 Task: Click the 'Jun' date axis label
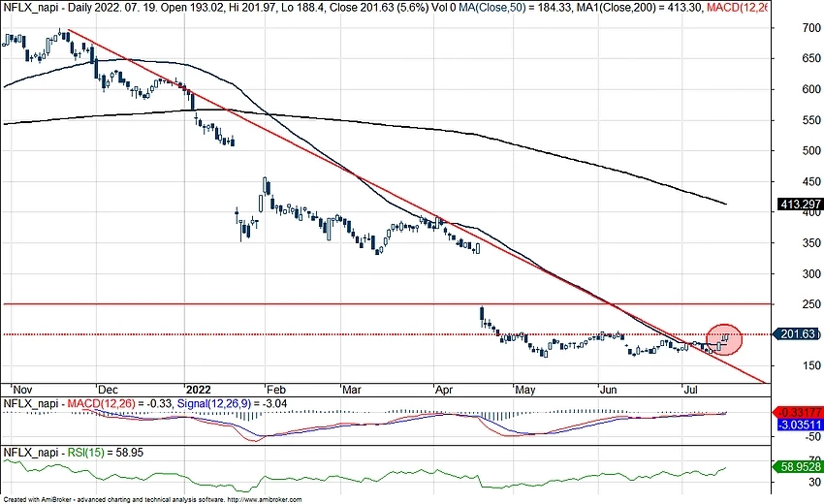point(608,390)
